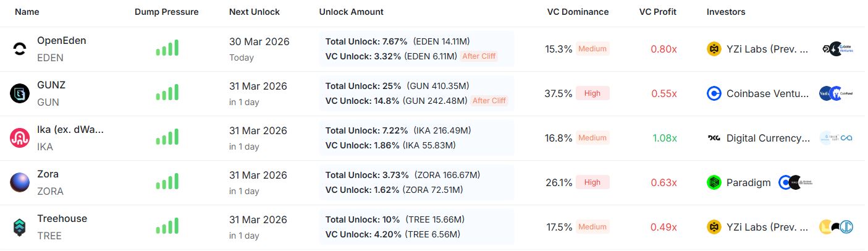The height and width of the screenshot is (251, 868).
Task: Click the OpenEden token logo icon
Action: tap(20, 49)
